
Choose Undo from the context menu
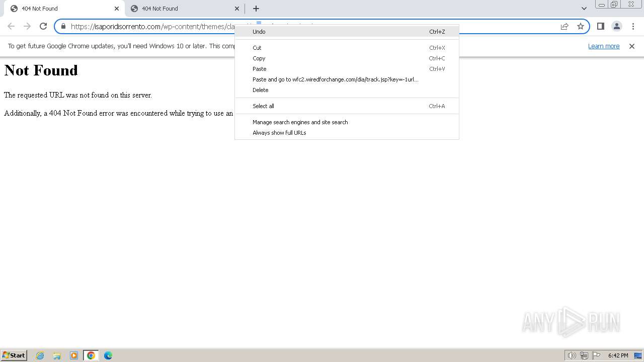click(x=347, y=32)
